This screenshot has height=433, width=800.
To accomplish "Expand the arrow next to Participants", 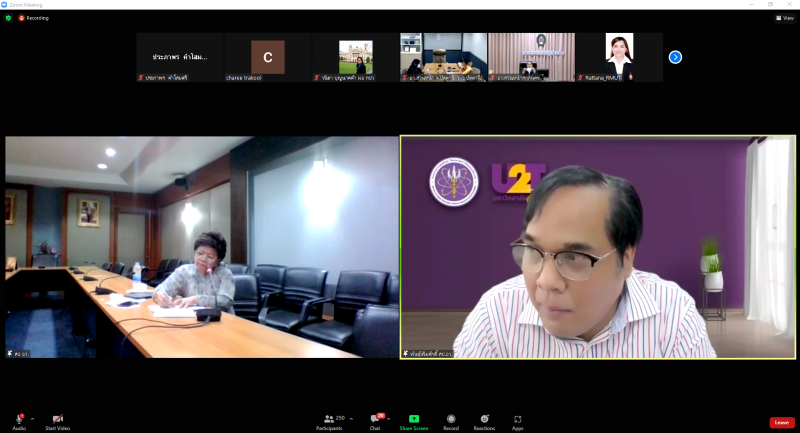I will click(x=351, y=418).
